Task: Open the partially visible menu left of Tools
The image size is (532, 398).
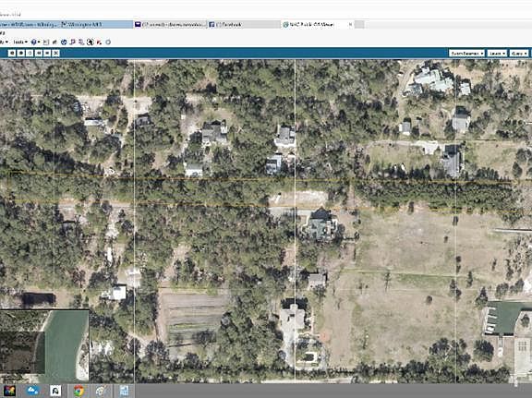Action: (4, 42)
